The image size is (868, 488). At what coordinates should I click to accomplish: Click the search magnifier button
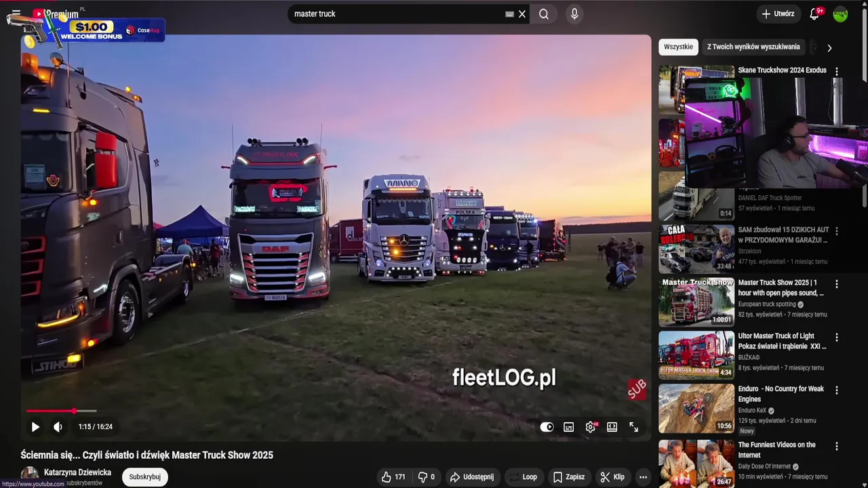(x=544, y=14)
